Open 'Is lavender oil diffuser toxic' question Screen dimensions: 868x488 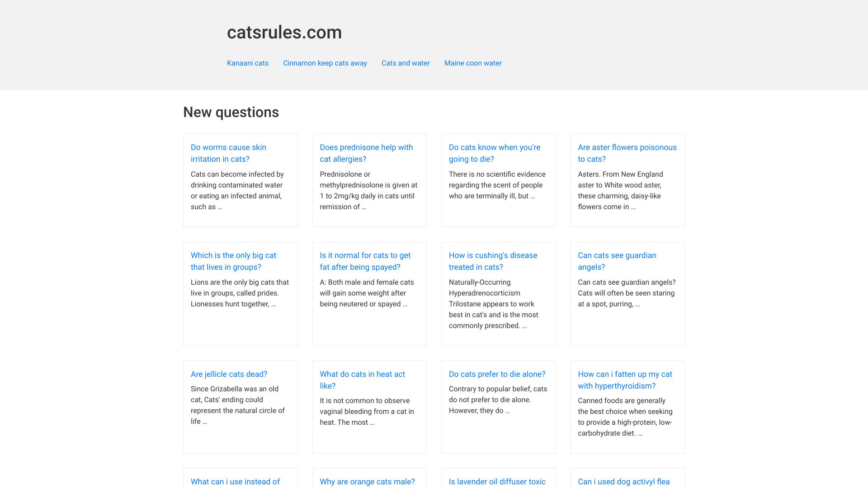[497, 482]
